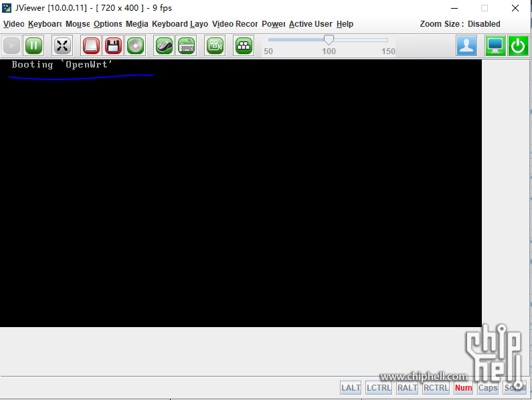The width and height of the screenshot is (532, 400).
Task: Open the Video Record menu
Action: click(x=235, y=24)
